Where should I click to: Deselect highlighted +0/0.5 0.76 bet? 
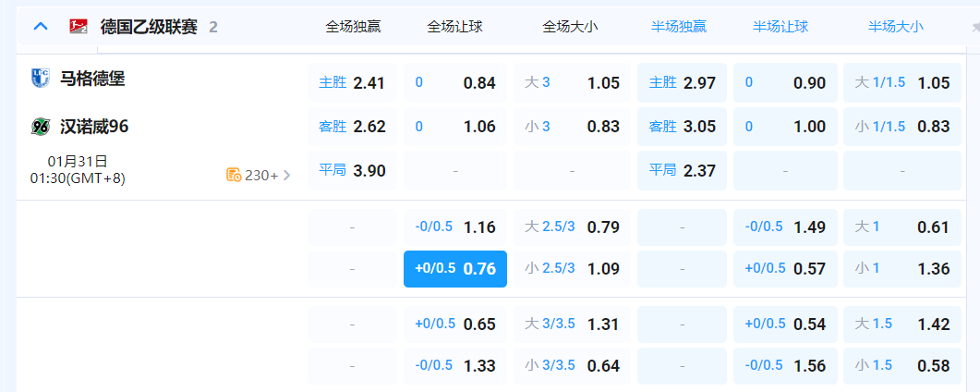pyautogui.click(x=455, y=269)
